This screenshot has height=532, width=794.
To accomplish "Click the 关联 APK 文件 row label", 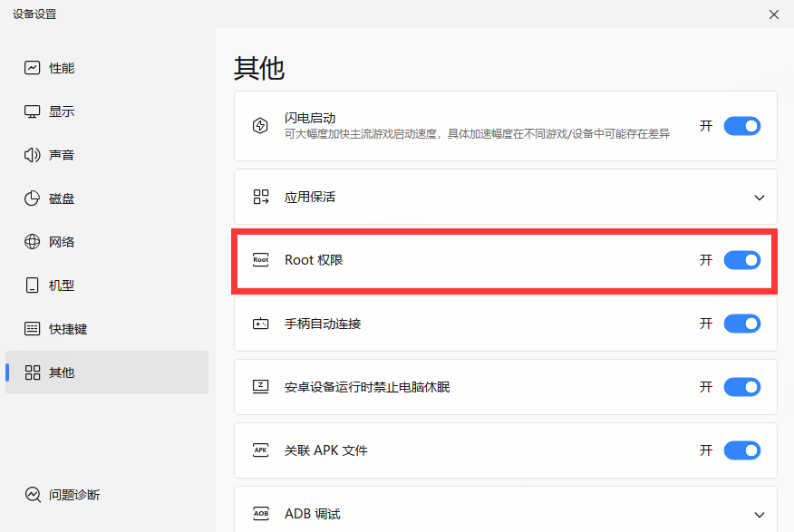I will [x=325, y=450].
